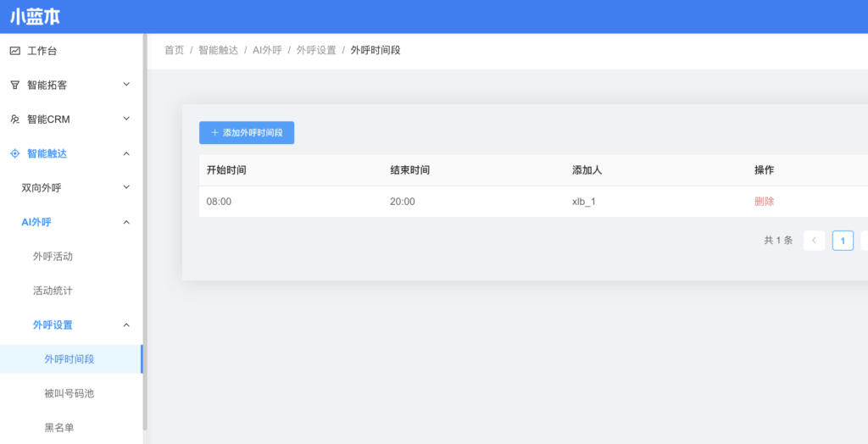Click the 智能触达 target icon
Screen dimensions: 868x444
tap(14, 153)
